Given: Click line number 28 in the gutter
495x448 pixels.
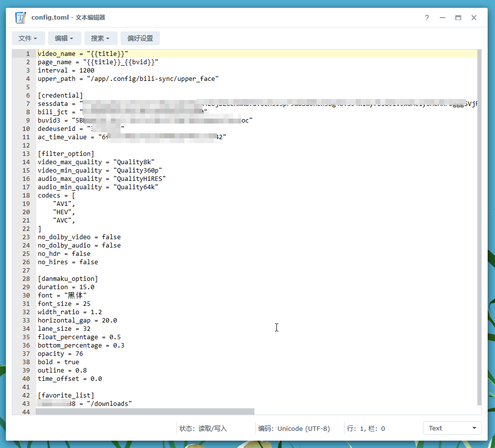Looking at the screenshot, I should 26,279.
